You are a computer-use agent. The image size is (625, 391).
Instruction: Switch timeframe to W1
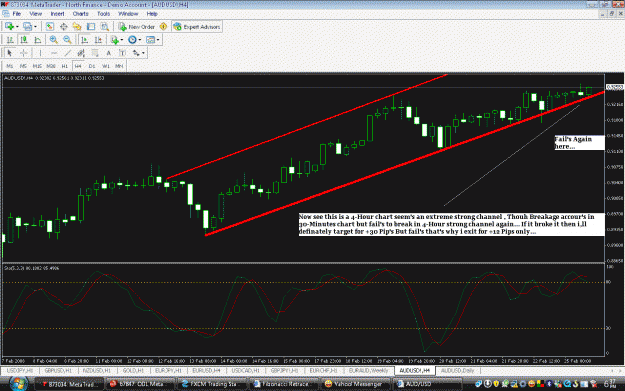pos(106,66)
